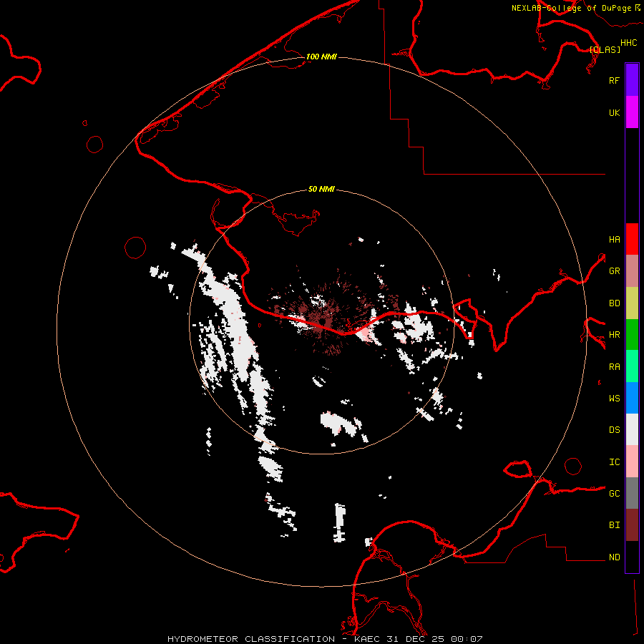The image size is (644, 644).
Task: Click the NEXLAB-College of DuPage credit text
Action: [x=572, y=8]
